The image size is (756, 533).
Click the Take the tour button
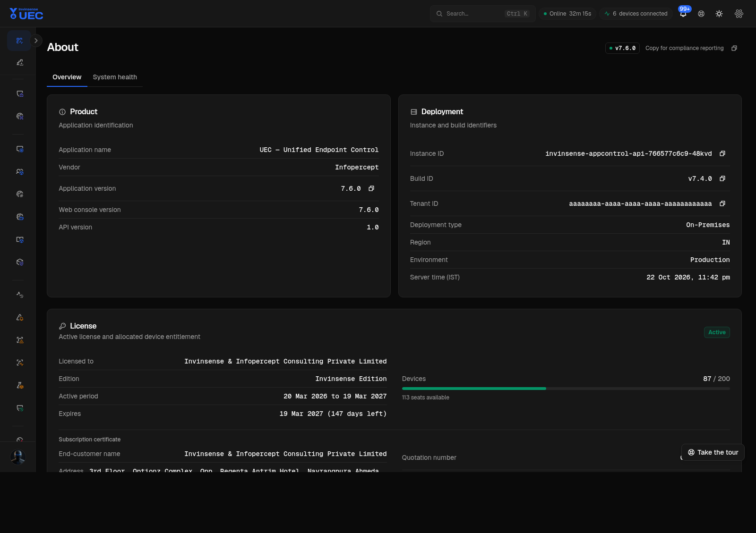713,452
